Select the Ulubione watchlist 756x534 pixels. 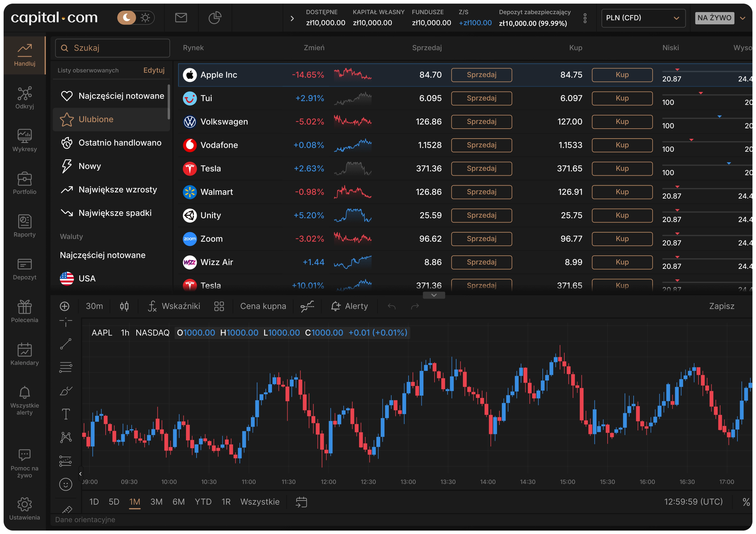click(111, 119)
